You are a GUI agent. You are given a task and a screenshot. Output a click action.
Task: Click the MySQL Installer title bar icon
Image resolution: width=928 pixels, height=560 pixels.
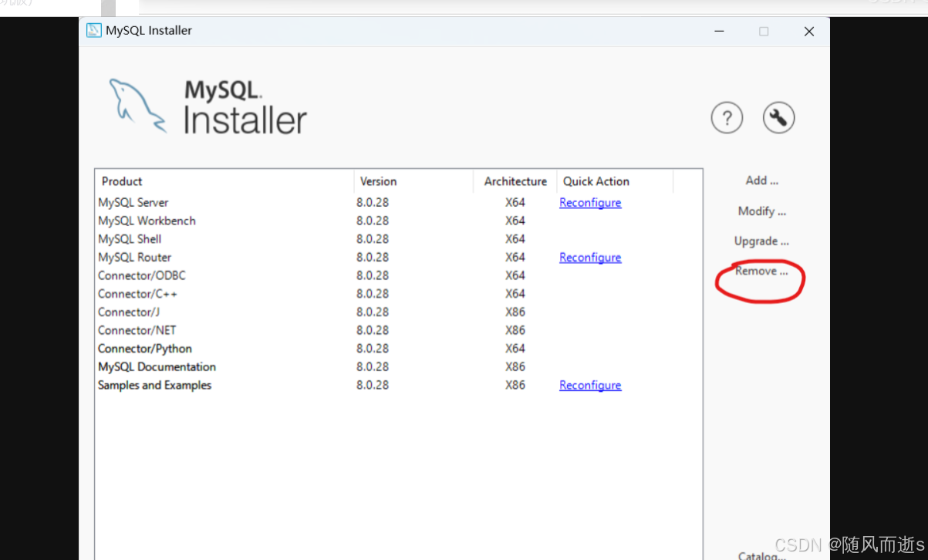click(94, 30)
